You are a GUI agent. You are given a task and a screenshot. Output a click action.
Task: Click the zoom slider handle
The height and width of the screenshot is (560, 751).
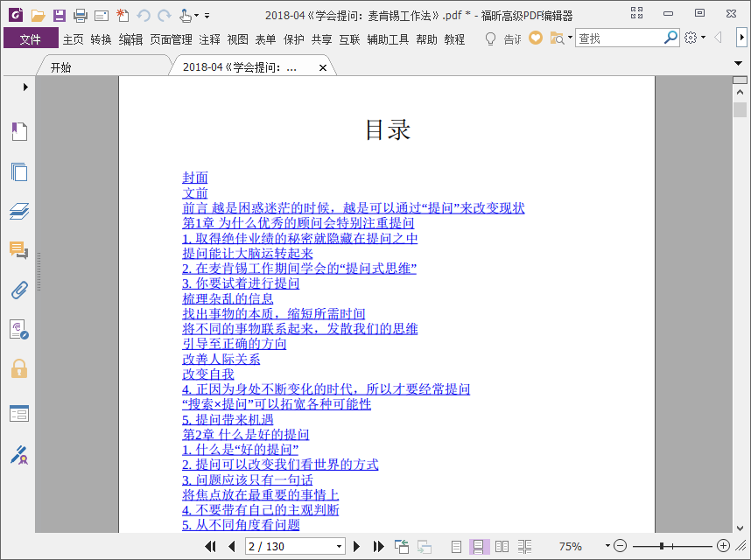(662, 546)
